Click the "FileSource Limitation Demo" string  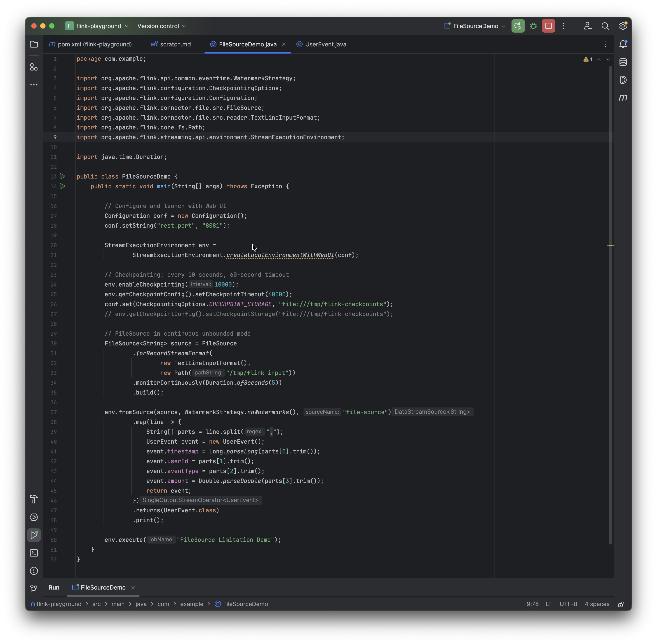click(x=225, y=540)
